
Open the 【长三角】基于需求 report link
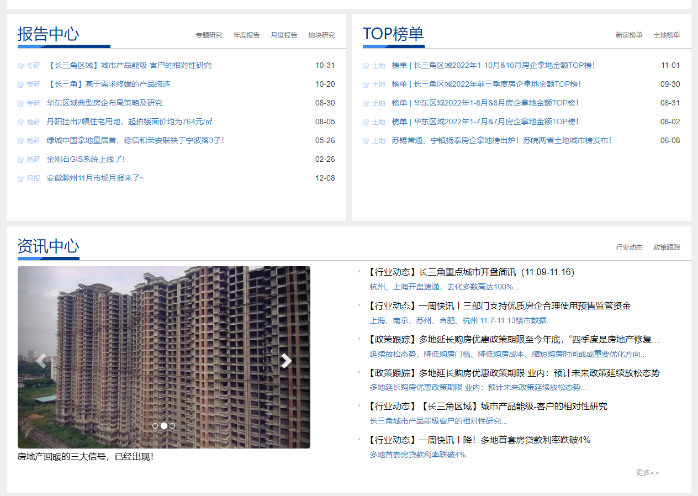click(109, 84)
